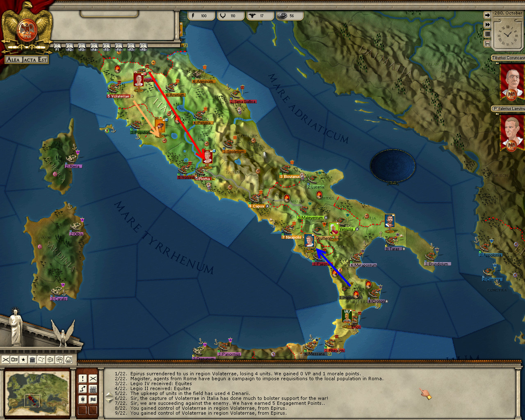Filter messages by crossed swords battles
The width and height of the screenshot is (525, 420).
pyautogui.click(x=93, y=379)
